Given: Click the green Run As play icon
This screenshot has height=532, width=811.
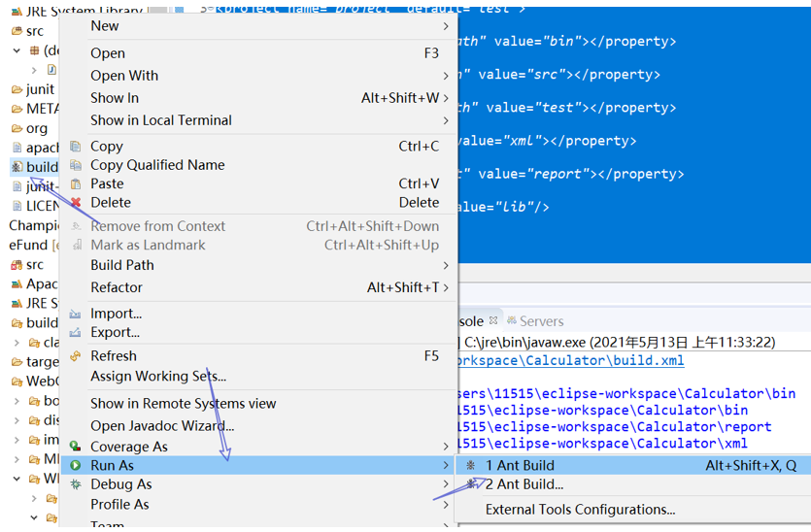Looking at the screenshot, I should 76,465.
